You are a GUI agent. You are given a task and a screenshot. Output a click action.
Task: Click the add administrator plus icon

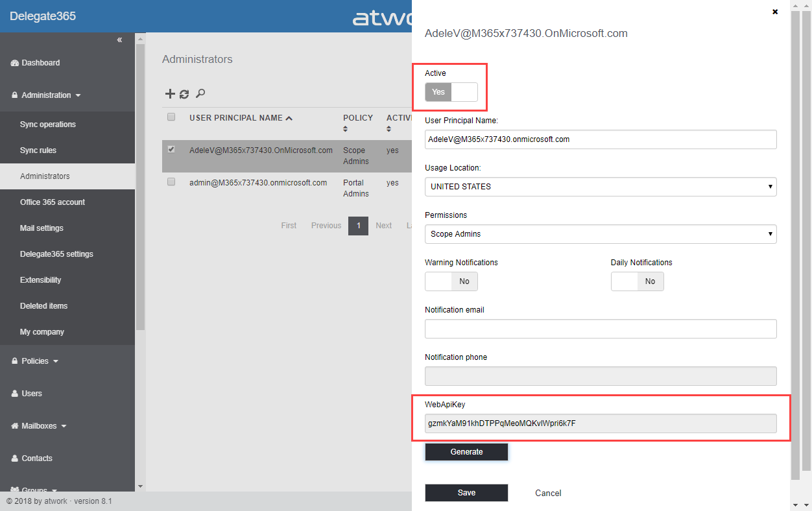(x=170, y=94)
